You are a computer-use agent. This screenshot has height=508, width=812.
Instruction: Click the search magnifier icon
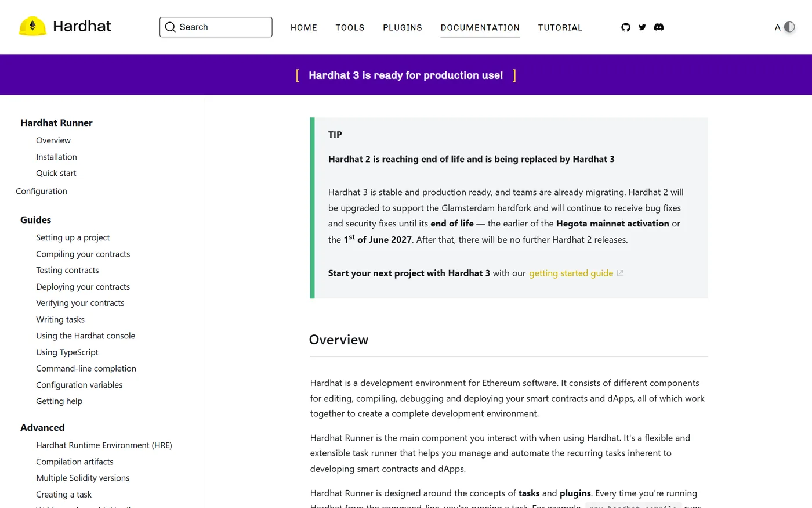click(x=170, y=27)
